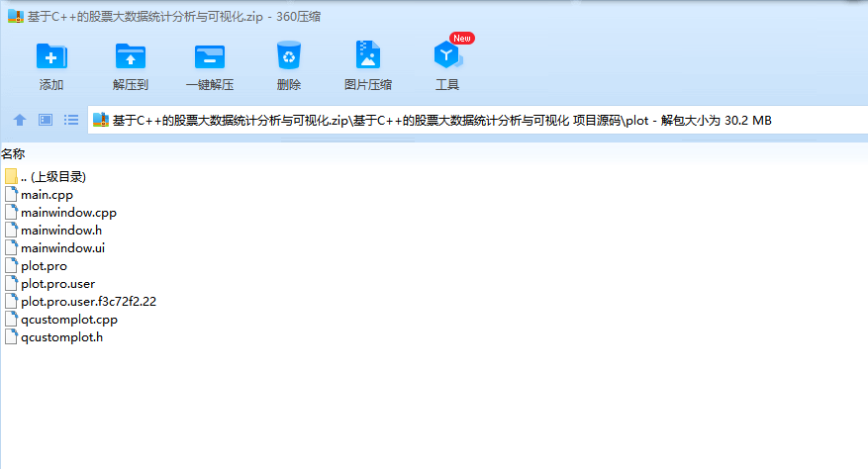Go up one level with arrow icon
This screenshot has height=469, width=868.
click(x=20, y=120)
